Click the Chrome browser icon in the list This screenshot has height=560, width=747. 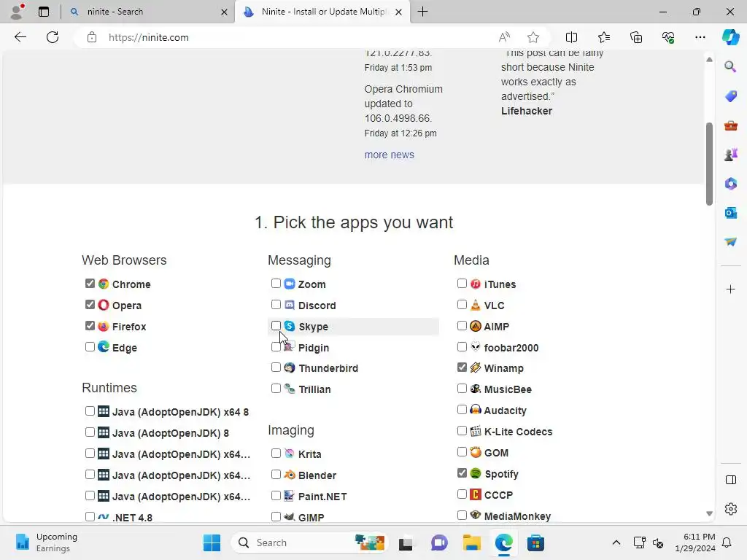[104, 284]
